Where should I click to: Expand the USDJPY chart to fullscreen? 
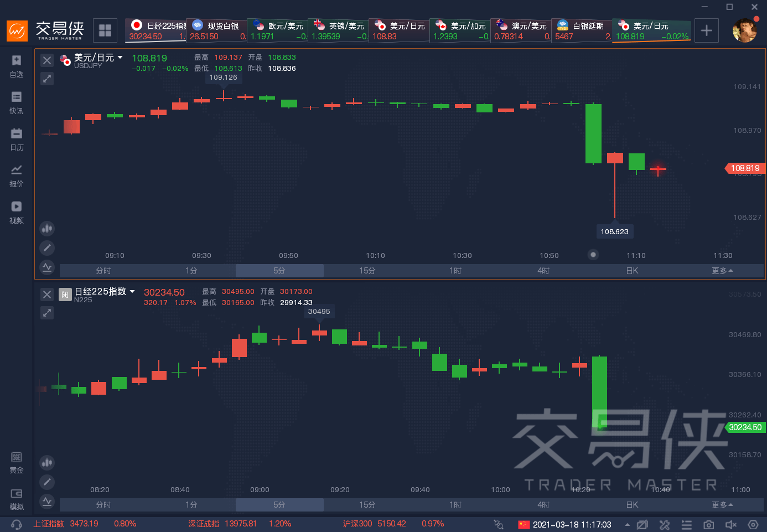47,79
